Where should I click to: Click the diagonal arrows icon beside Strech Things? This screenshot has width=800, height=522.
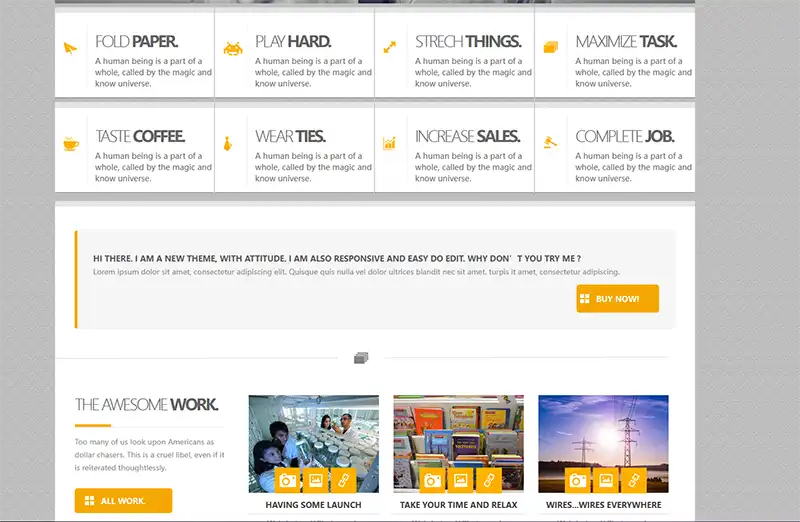click(390, 47)
